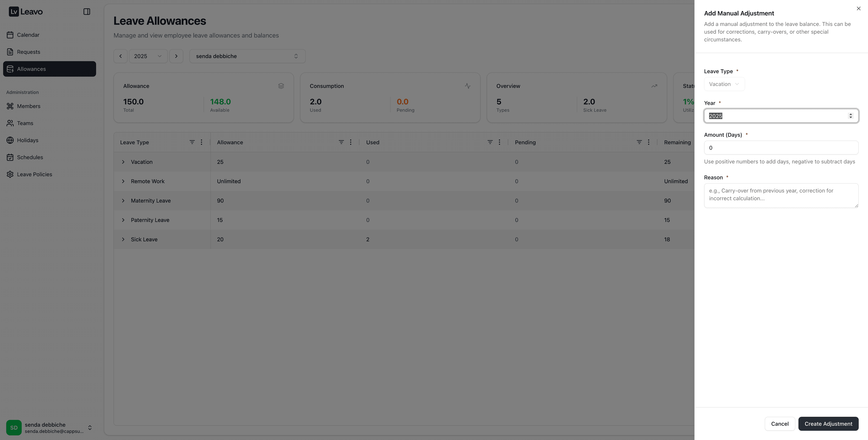868x440 pixels.
Task: Click the Create Adjustment button
Action: click(x=828, y=424)
